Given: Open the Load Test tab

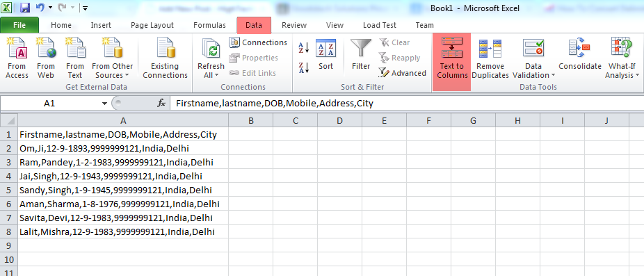Looking at the screenshot, I should tap(380, 25).
